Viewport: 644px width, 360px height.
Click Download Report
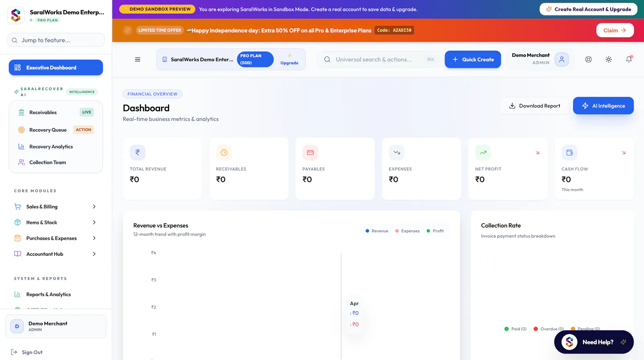[535, 106]
